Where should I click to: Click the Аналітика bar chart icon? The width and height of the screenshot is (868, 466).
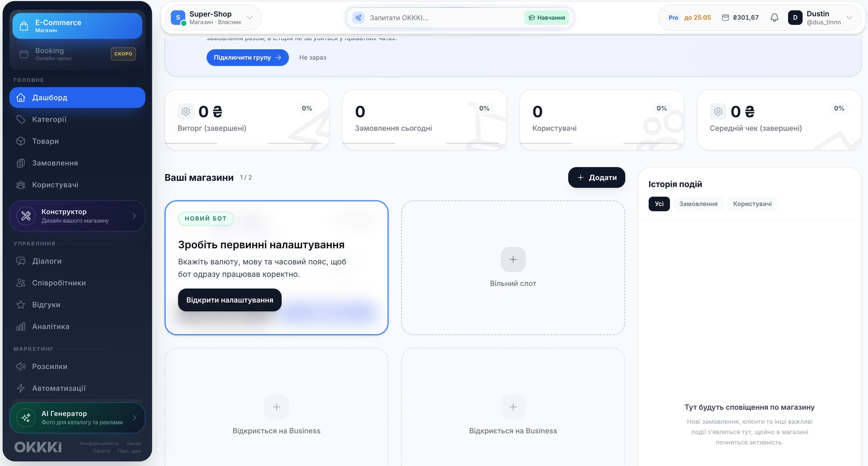click(21, 326)
